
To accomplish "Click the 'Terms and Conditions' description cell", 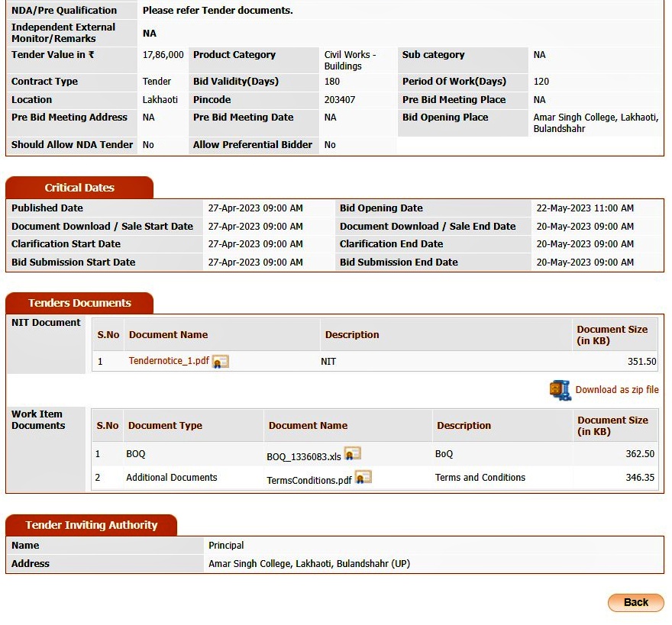I will click(480, 477).
